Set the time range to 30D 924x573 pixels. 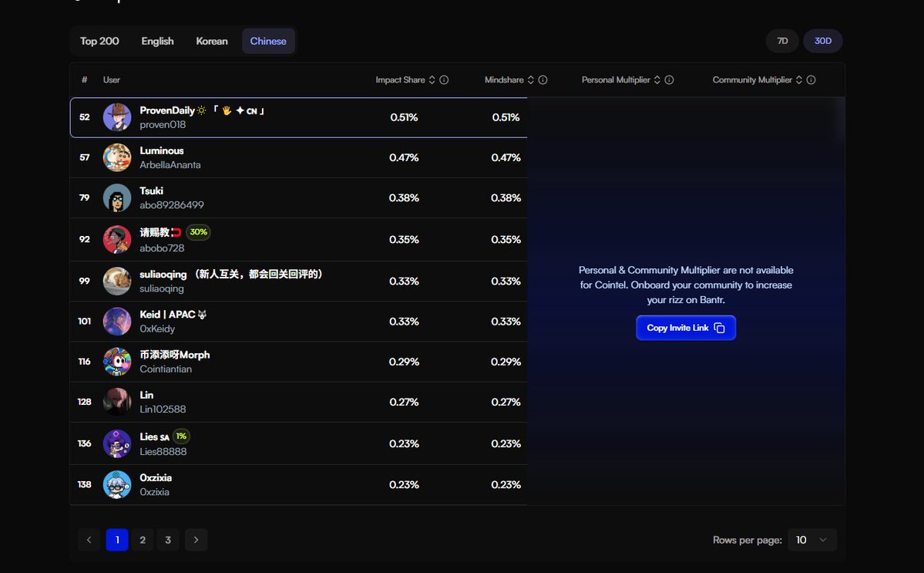(822, 42)
